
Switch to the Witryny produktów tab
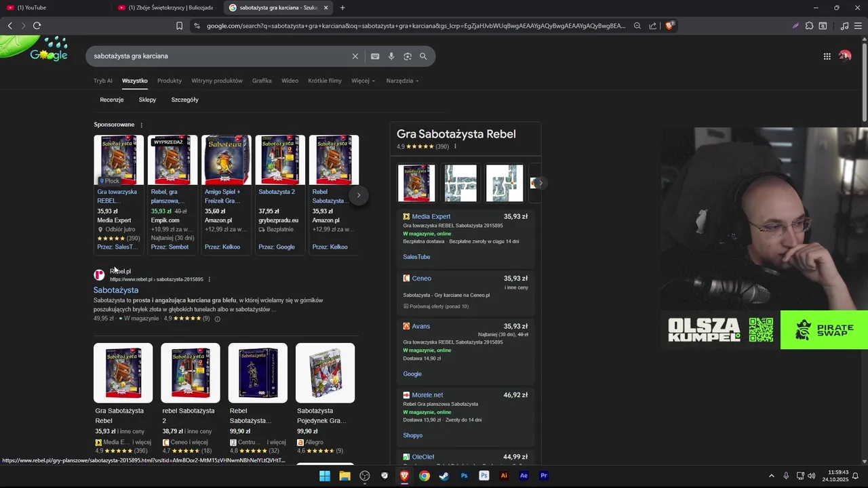click(217, 81)
